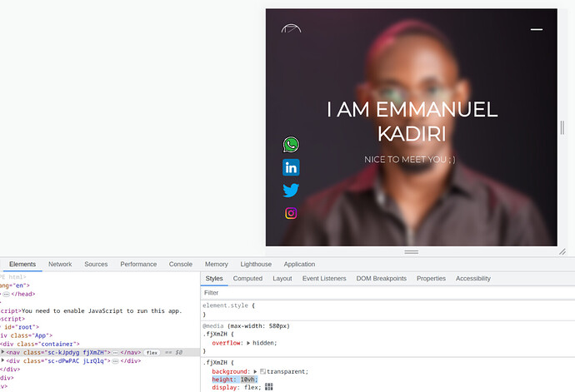The height and width of the screenshot is (392, 575).
Task: Open the Accessibility sub-tab
Action: (473, 279)
